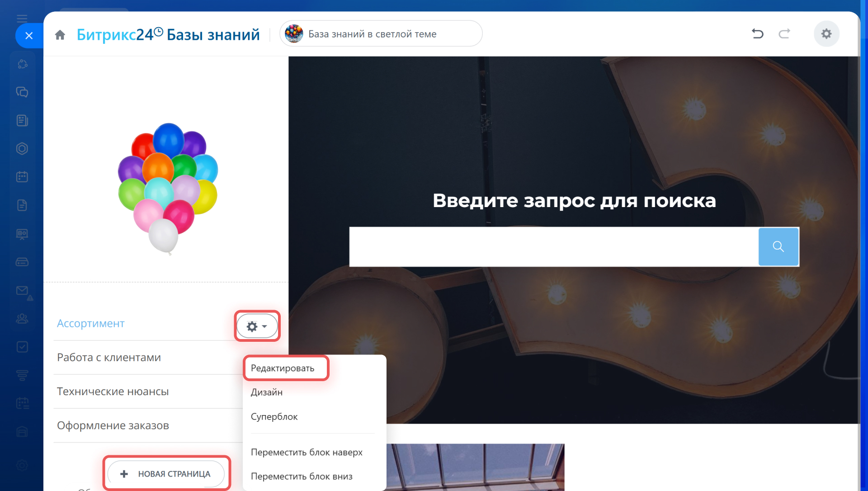
Task: Open the 'Оформление заказов' menu link
Action: (x=113, y=425)
